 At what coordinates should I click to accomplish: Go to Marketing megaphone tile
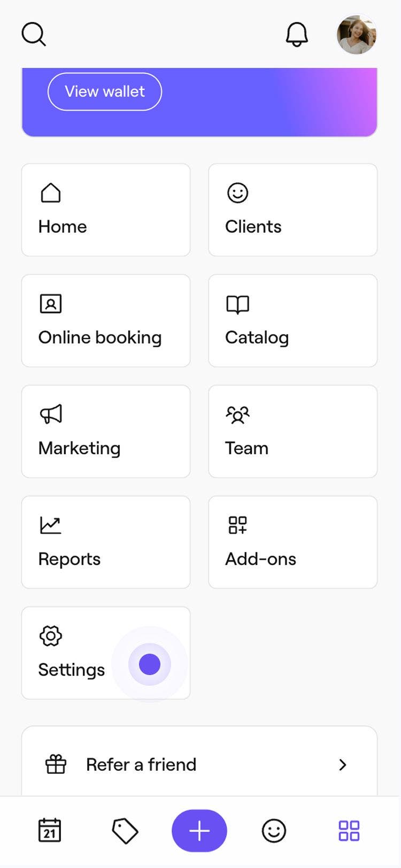click(106, 431)
